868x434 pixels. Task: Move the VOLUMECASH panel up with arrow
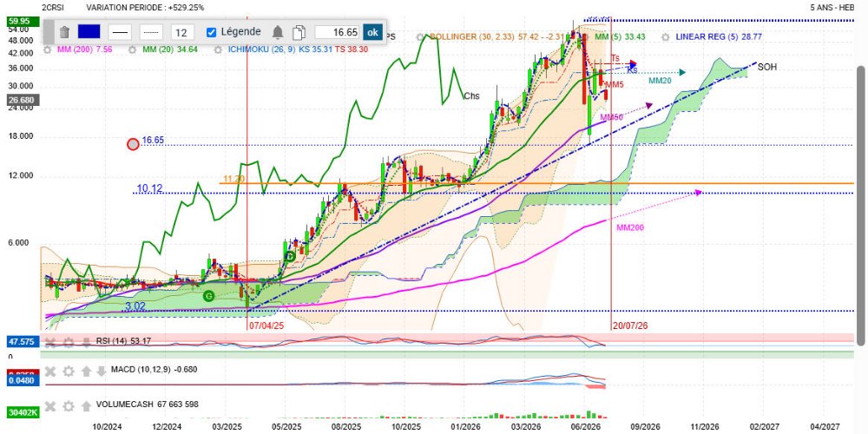86,406
